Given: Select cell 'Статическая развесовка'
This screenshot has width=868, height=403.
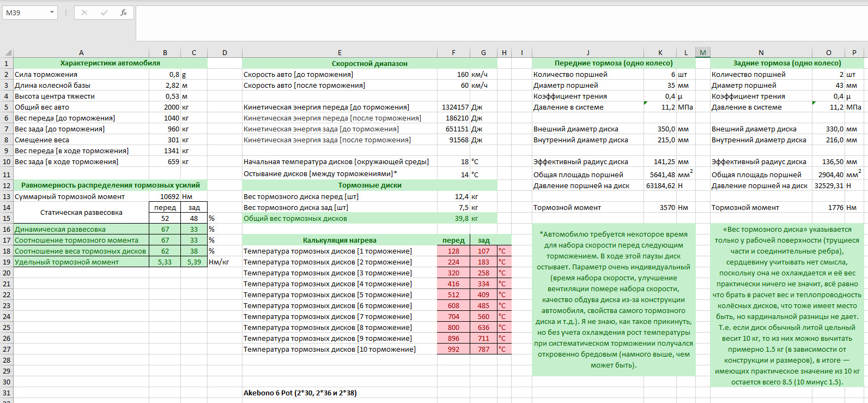Looking at the screenshot, I should [x=81, y=213].
